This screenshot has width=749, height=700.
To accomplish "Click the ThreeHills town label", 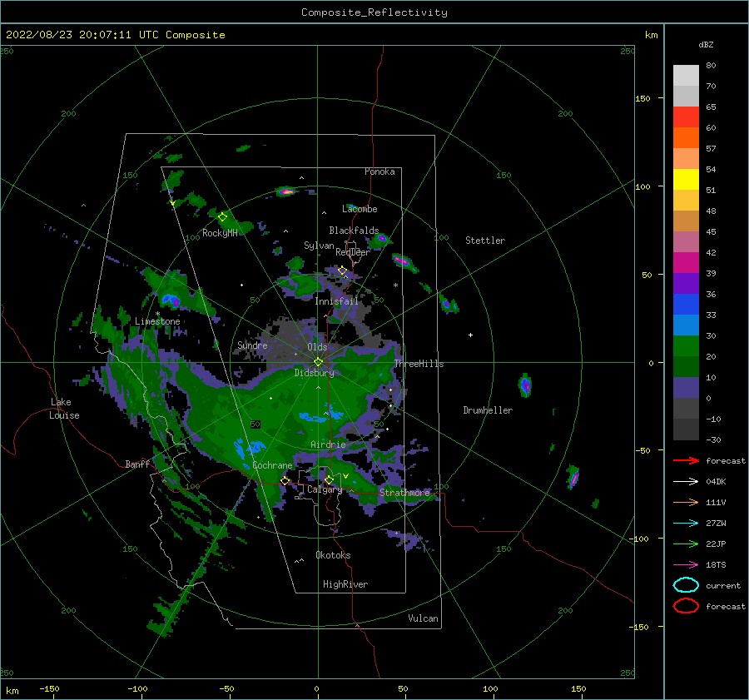I will click(x=419, y=364).
